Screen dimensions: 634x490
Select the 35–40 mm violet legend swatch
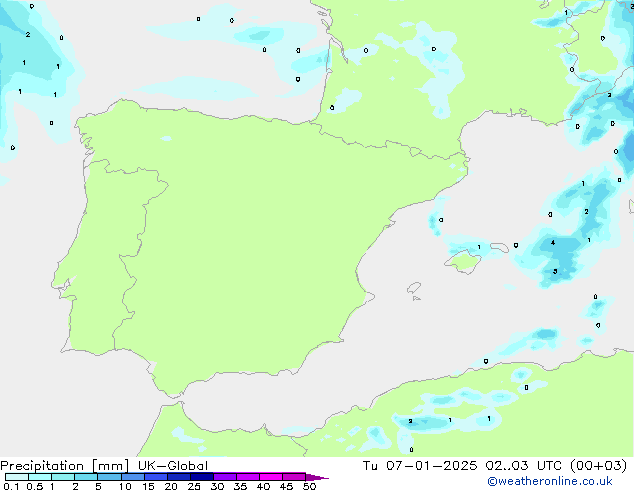coord(247,477)
